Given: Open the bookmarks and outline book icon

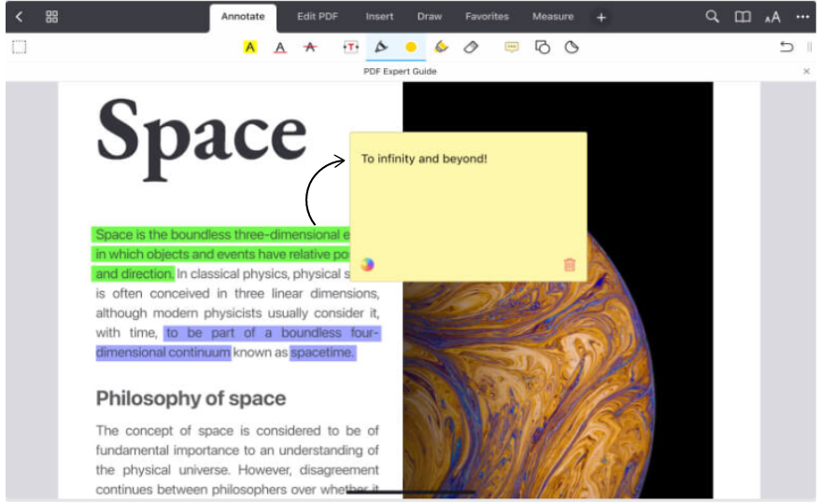Looking at the screenshot, I should tap(743, 17).
